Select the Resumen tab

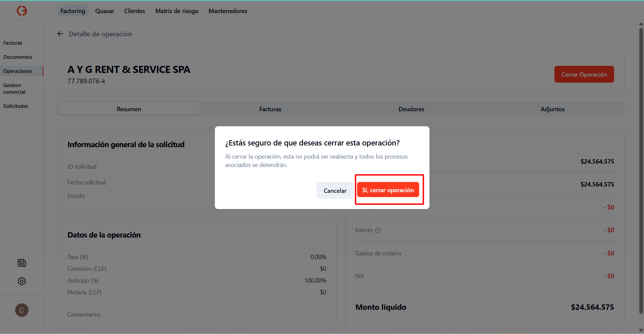click(129, 109)
